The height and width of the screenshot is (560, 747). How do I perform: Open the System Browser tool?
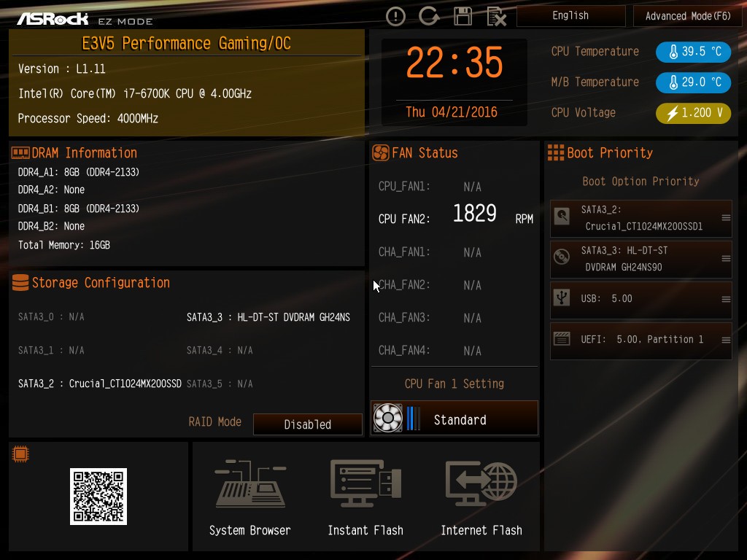[x=250, y=497]
